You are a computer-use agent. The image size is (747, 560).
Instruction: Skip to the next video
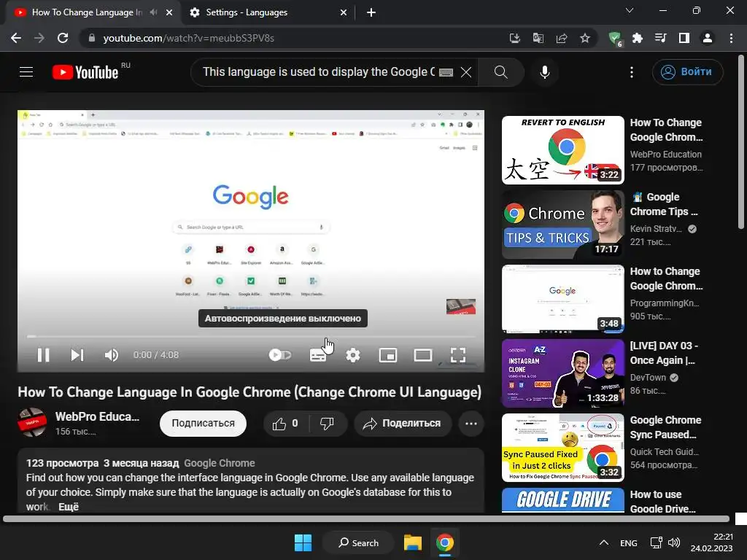pyautogui.click(x=77, y=355)
